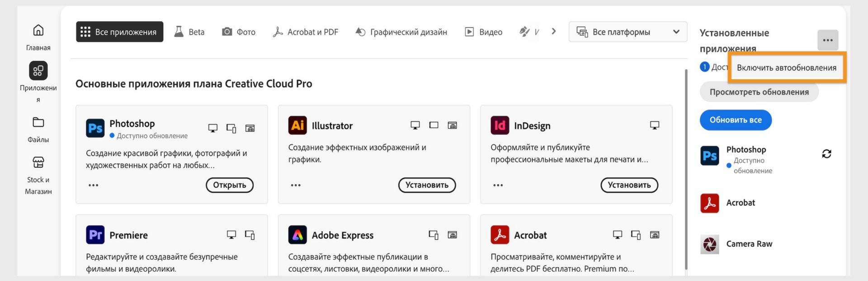Click Photoshop card web platform icon
Image resolution: width=868 pixels, height=281 pixels.
[250, 128]
